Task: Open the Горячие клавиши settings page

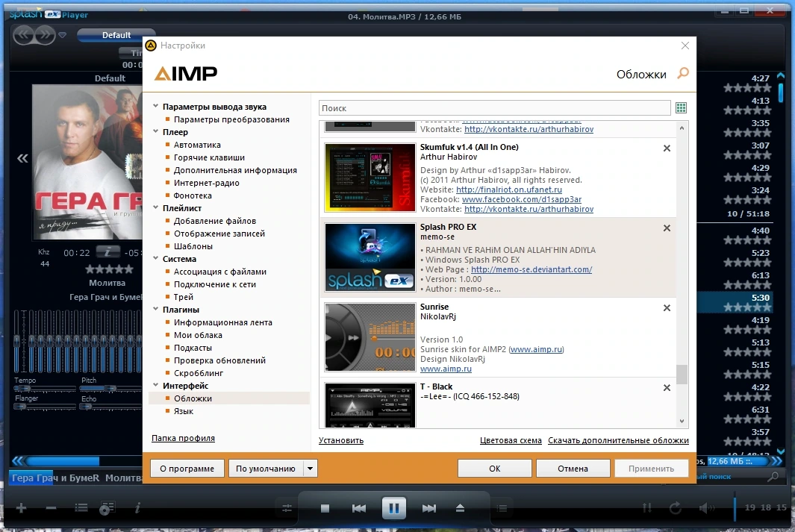Action: pos(210,157)
